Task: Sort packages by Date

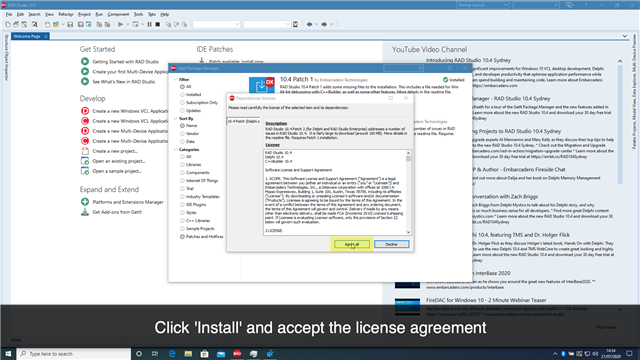Action: pos(182,142)
